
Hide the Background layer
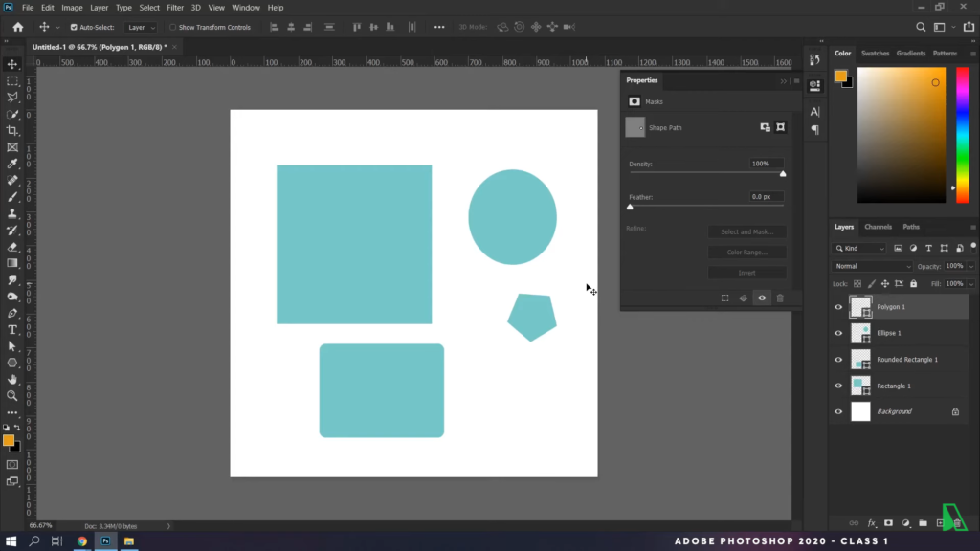(838, 411)
